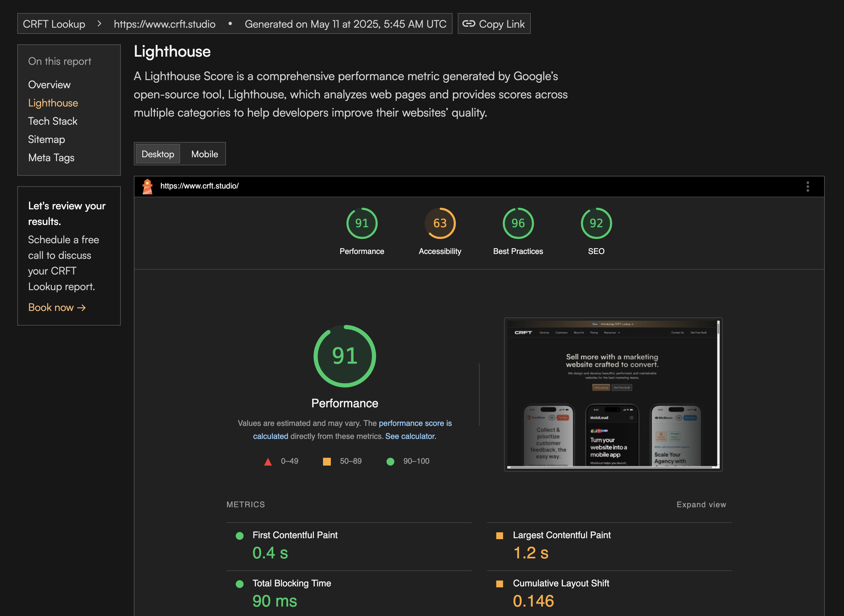Click the CRFT Lookup breadcrumb
The image size is (844, 616).
(x=54, y=24)
